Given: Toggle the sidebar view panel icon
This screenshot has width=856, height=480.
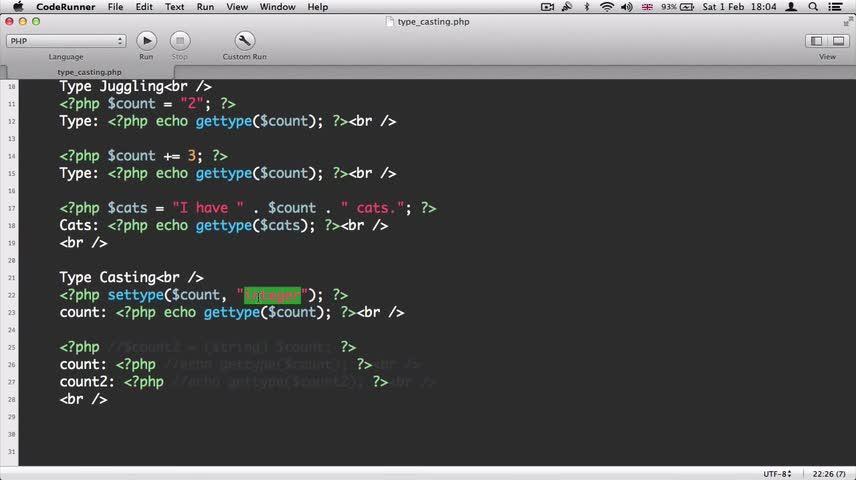Looking at the screenshot, I should 816,41.
